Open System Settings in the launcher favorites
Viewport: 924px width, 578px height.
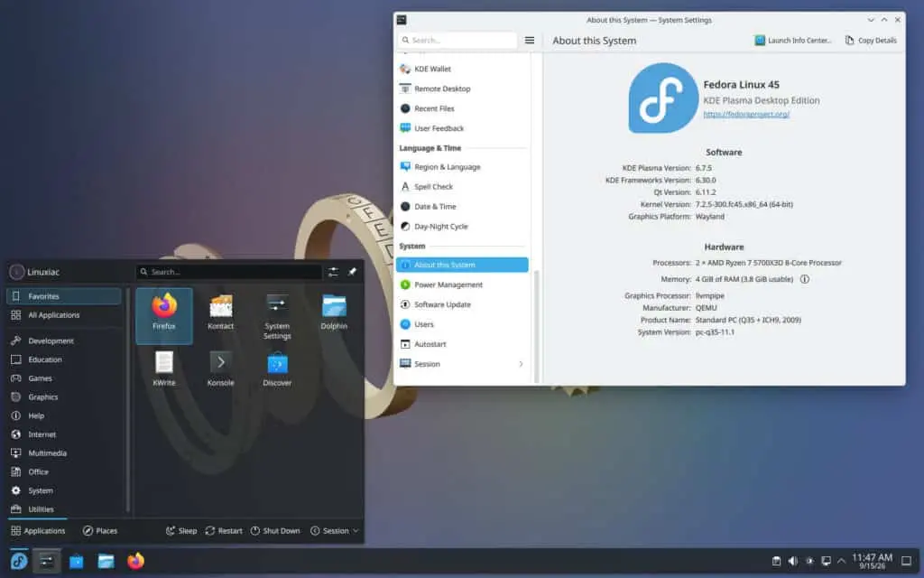tap(277, 315)
